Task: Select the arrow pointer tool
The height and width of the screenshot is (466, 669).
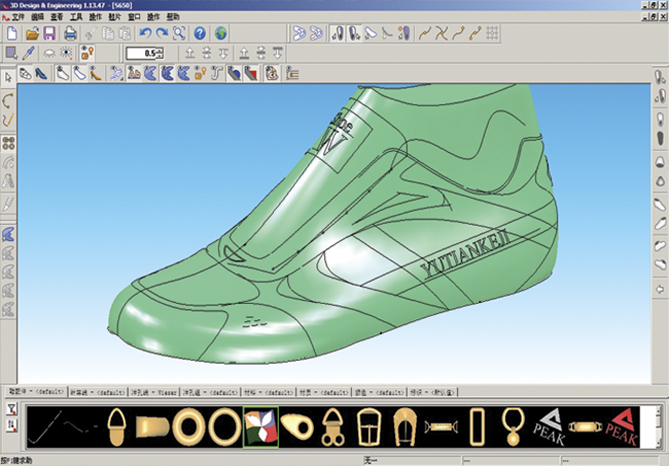Action: (x=8, y=78)
